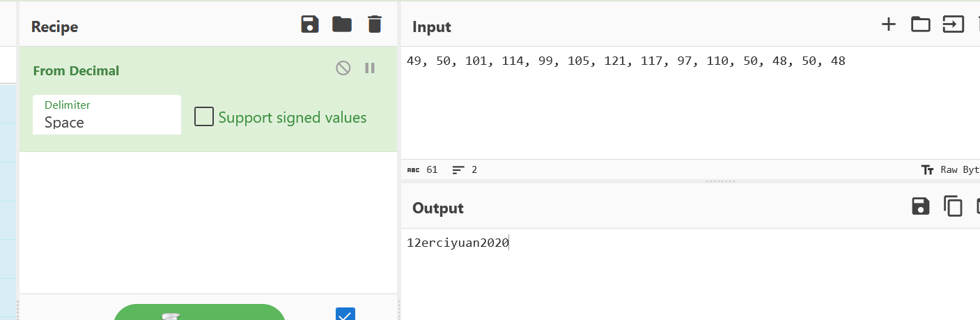Screen dimensions: 980x320
Task: Set a breakpoint on From Decimal
Action: [x=370, y=68]
